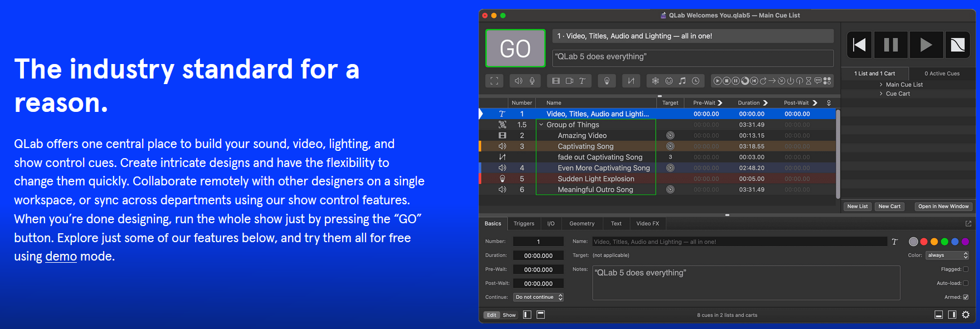Add a Stop cue from the toolbar

point(727,81)
